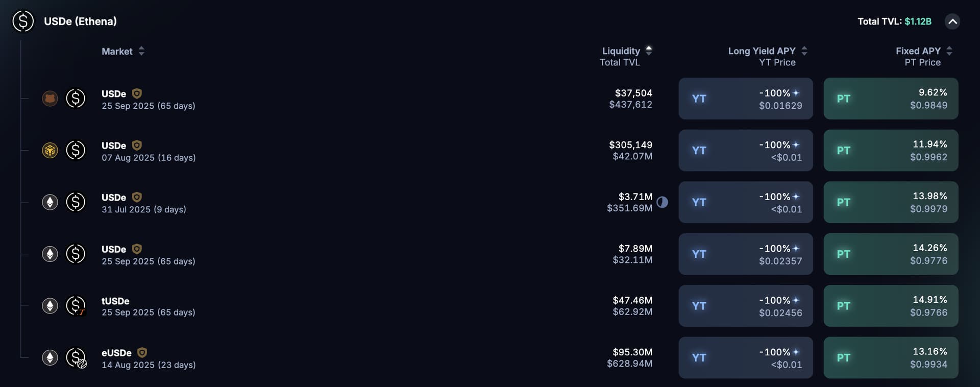Screen dimensions: 980x387
Task: Select PT 14.91% for tUSDe market
Action: click(x=891, y=306)
